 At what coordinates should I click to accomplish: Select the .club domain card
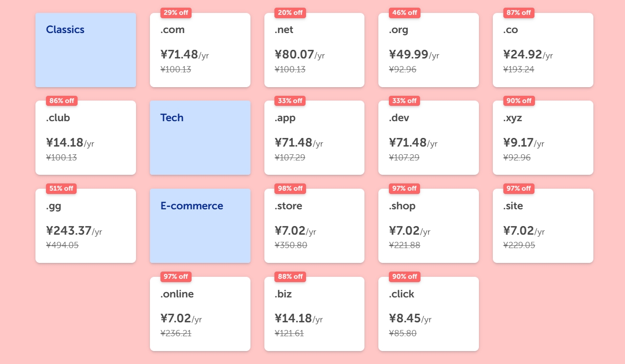coord(85,138)
